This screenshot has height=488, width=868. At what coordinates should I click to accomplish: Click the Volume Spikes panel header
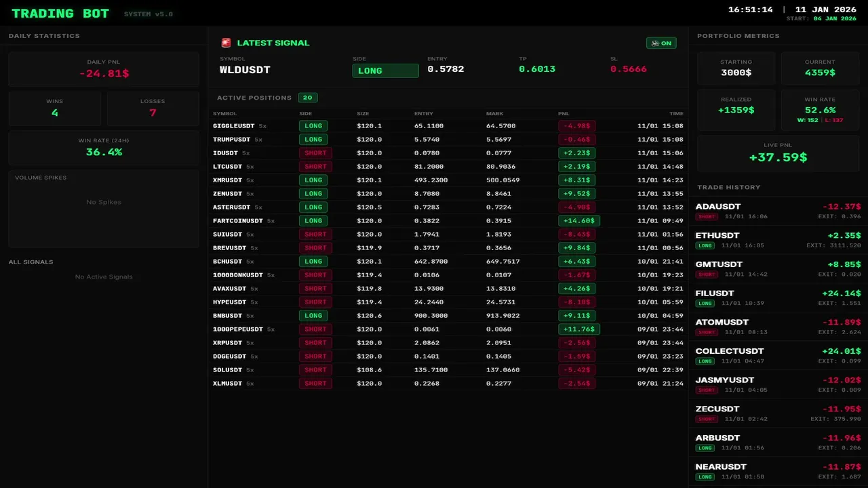(41, 178)
